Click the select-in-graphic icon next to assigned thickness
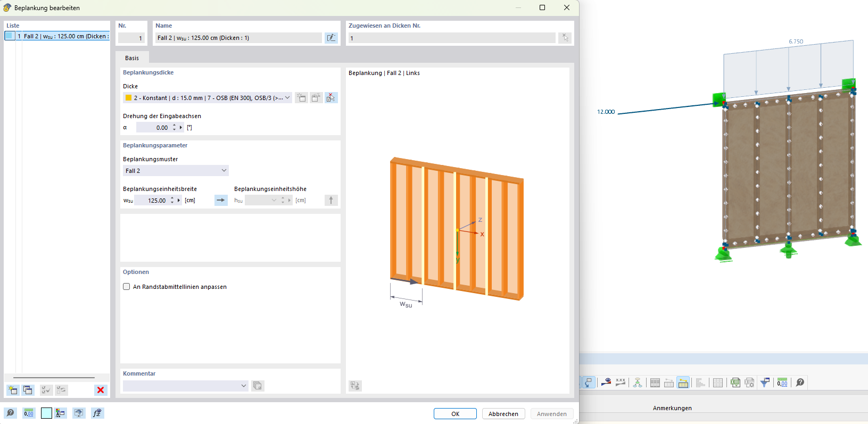The height and width of the screenshot is (424, 868). coord(565,38)
